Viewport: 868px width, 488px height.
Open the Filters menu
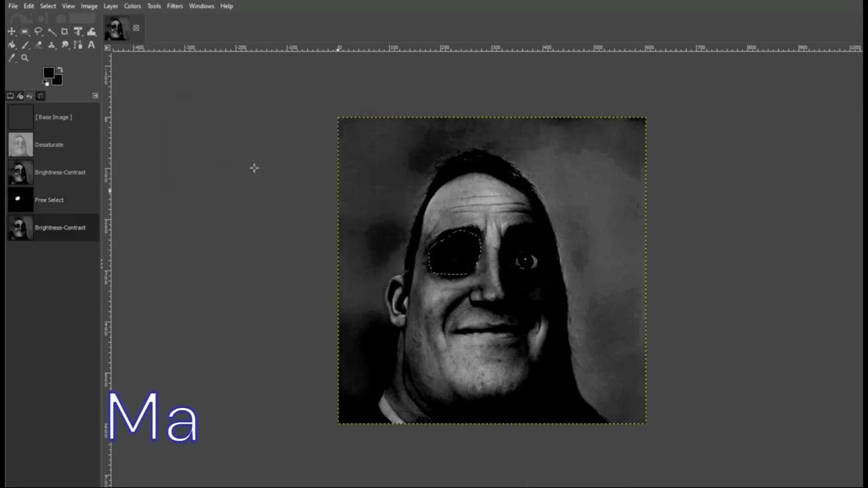click(175, 6)
